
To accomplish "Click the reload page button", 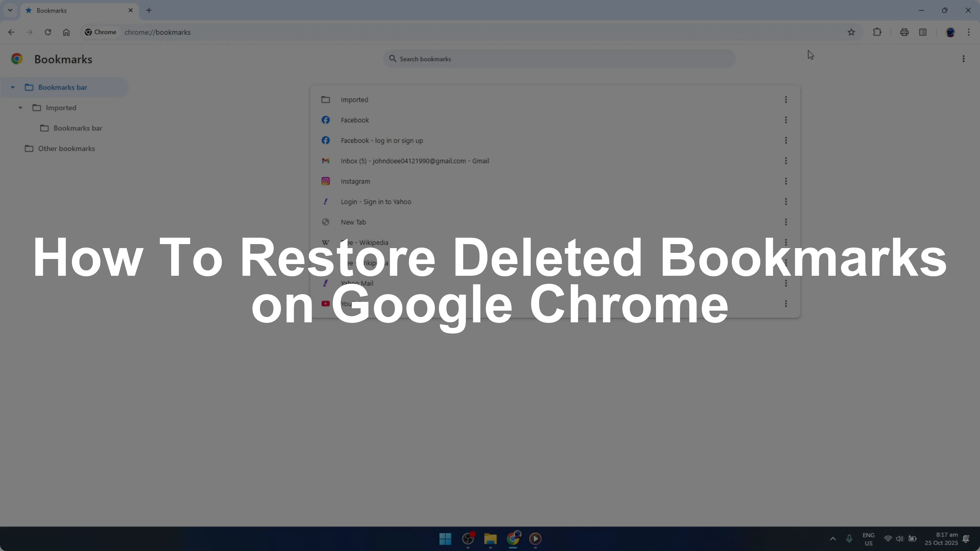I will coord(48,32).
